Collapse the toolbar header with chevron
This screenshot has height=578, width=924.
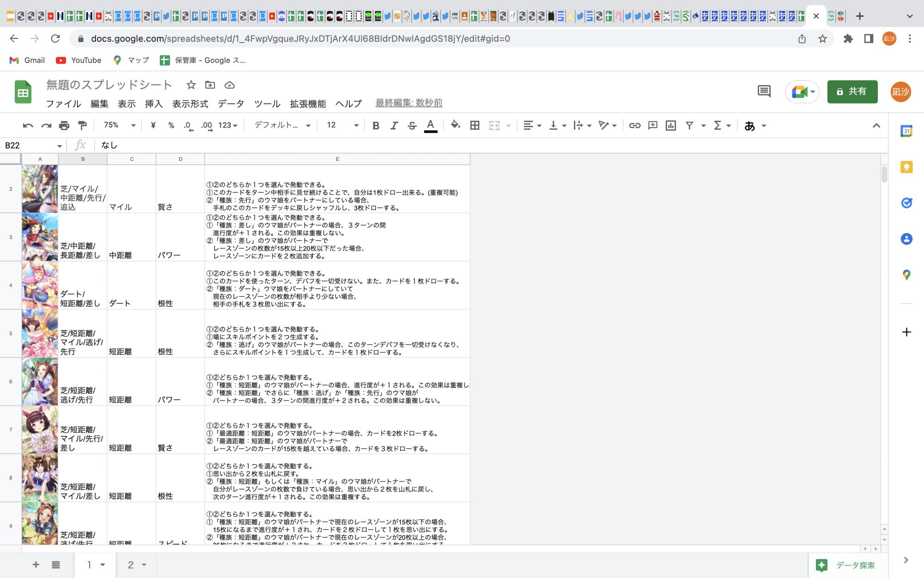(876, 125)
